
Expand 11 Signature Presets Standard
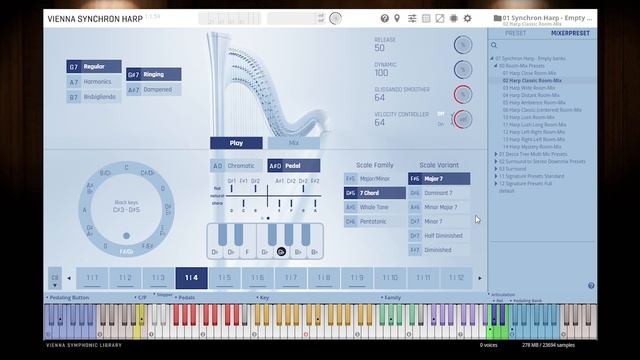coord(496,176)
